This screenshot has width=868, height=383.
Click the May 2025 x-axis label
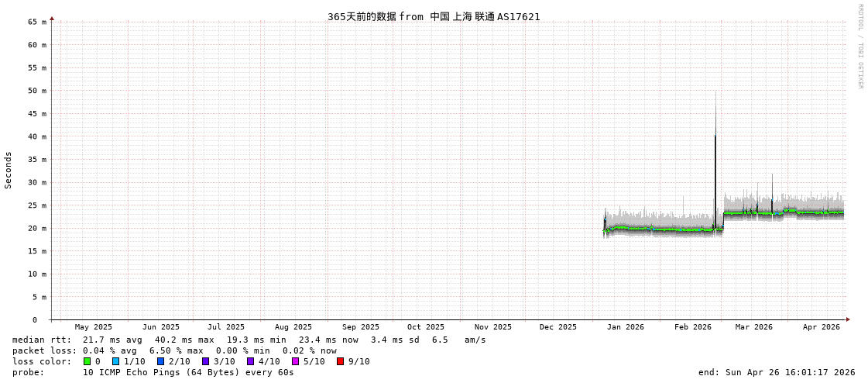tap(93, 327)
